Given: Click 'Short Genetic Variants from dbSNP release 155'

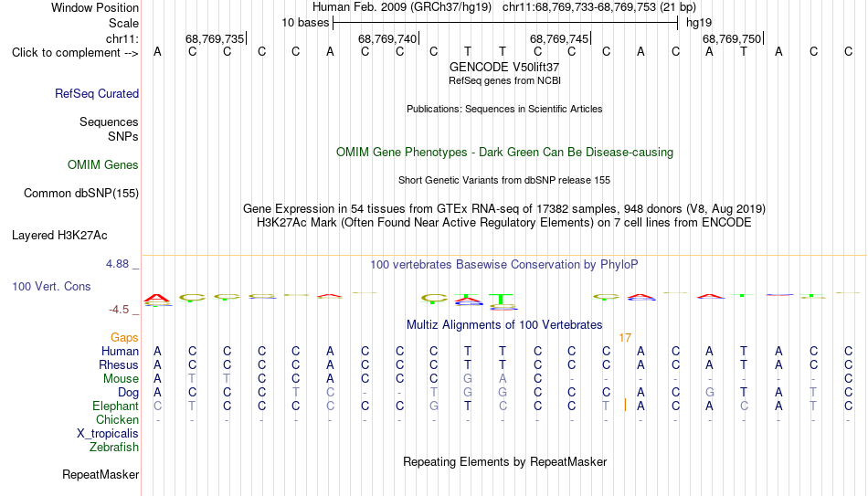Looking at the screenshot, I should click(504, 181).
